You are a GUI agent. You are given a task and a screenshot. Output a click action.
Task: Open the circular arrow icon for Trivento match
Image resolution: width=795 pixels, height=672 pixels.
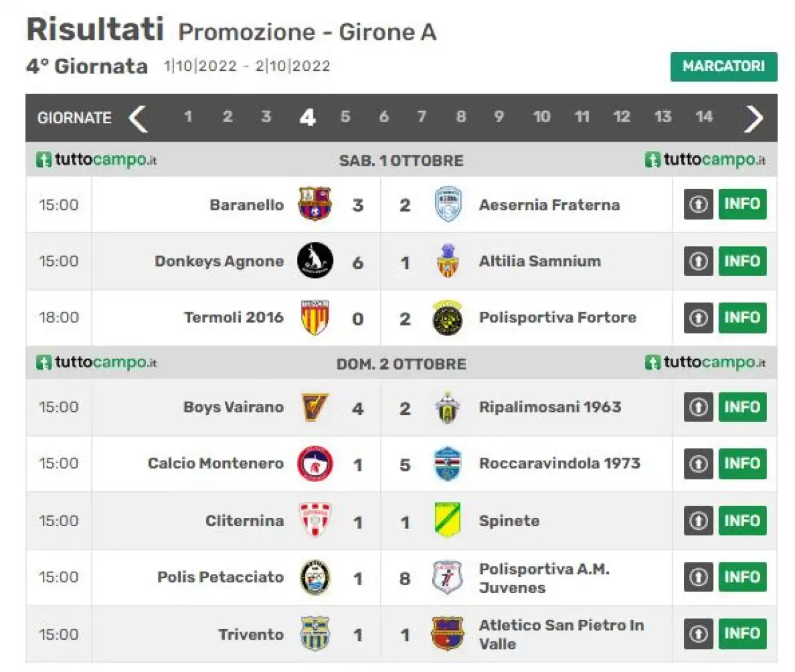tap(699, 633)
